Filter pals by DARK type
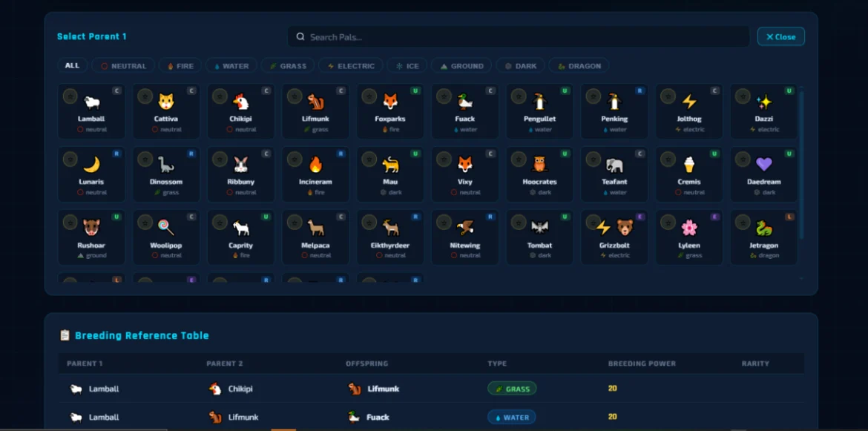This screenshot has height=431, width=868. tap(520, 66)
